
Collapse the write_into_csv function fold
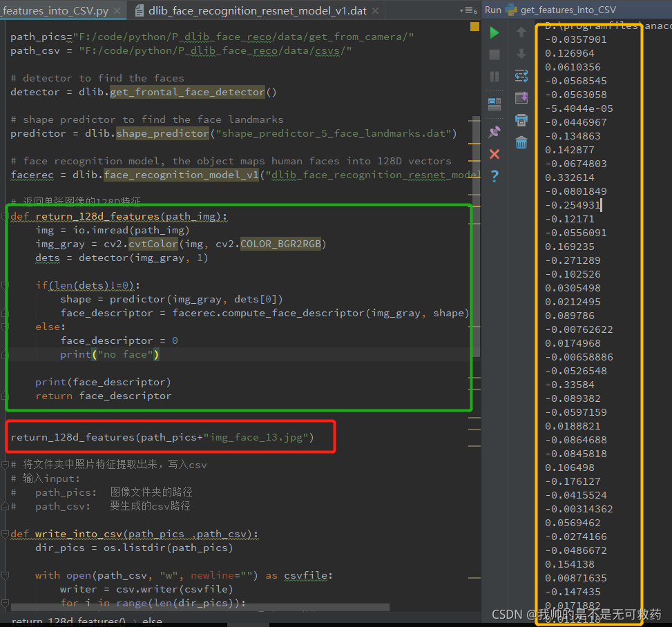[5, 534]
